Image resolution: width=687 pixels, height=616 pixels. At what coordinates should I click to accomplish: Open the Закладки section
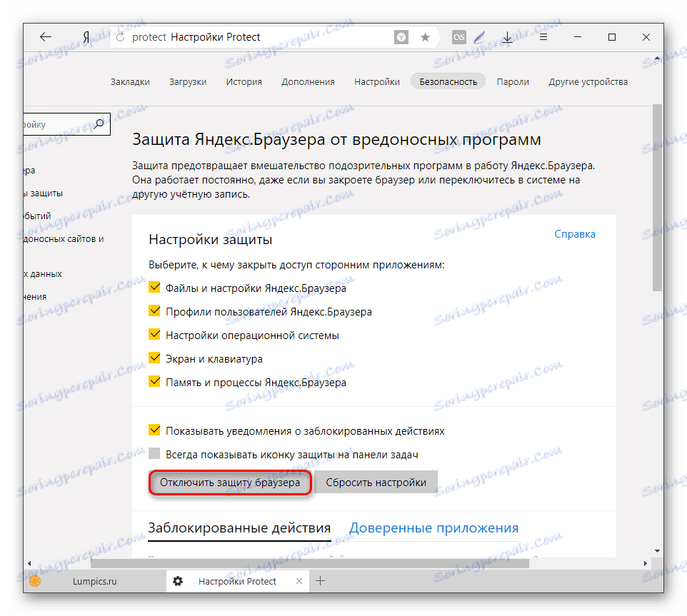pyautogui.click(x=130, y=82)
